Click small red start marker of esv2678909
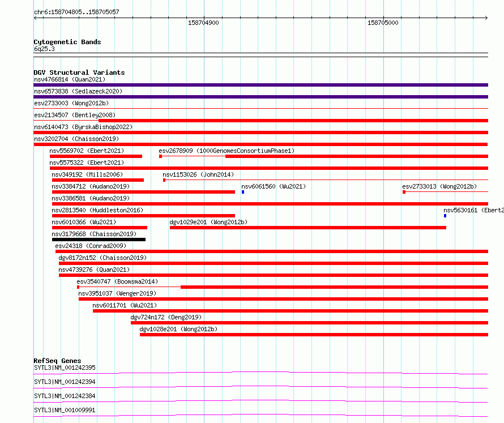This screenshot has height=423, width=504. pyautogui.click(x=160, y=156)
